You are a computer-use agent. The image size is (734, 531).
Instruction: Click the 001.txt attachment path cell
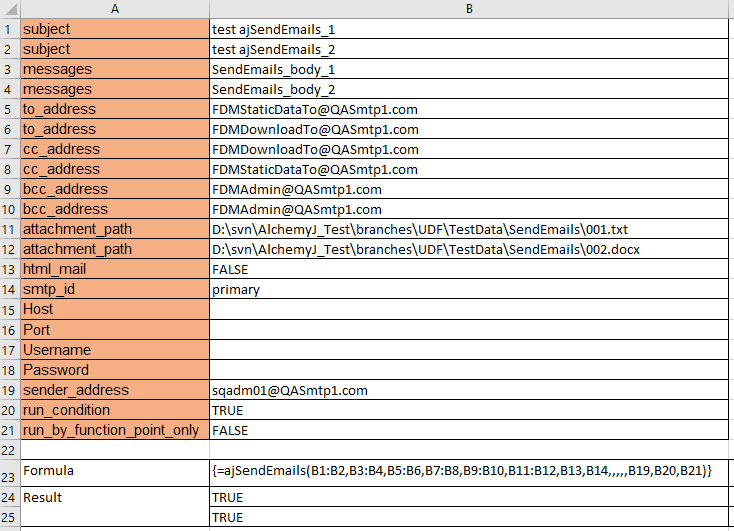[x=470, y=230]
